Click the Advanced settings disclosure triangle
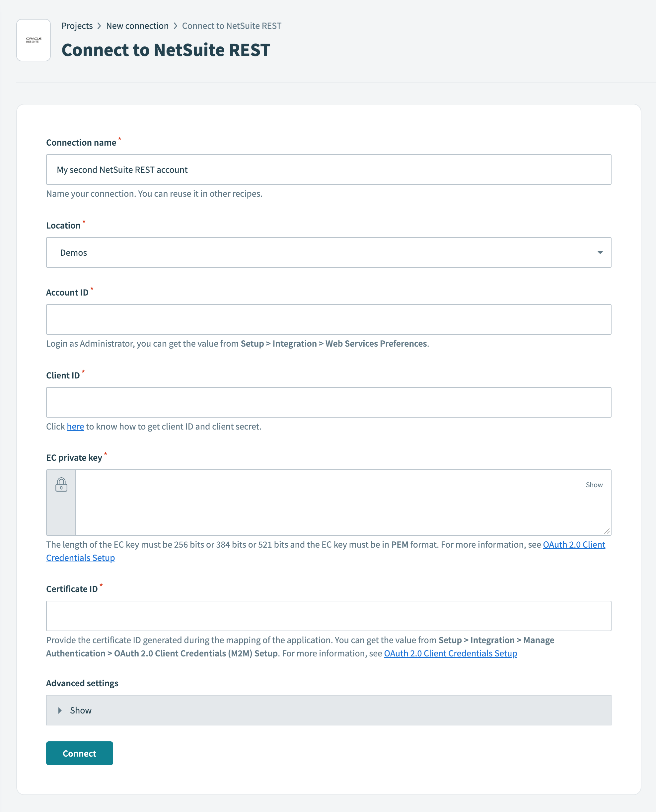Viewport: 656px width, 812px height. click(60, 710)
